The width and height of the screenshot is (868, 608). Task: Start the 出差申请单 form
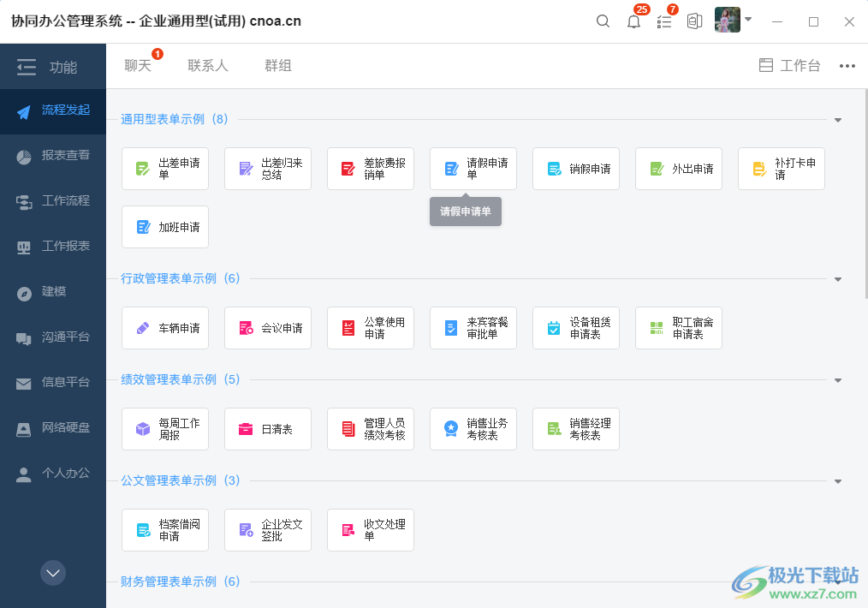[165, 169]
